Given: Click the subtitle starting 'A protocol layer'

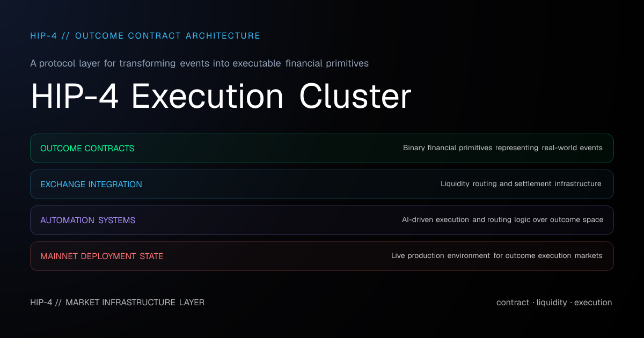Looking at the screenshot, I should tap(200, 63).
